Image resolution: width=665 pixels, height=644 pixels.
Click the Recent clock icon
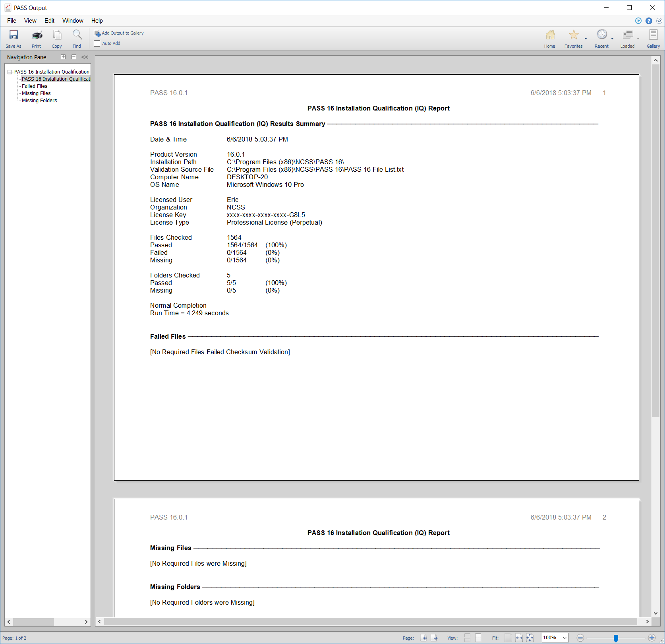[602, 35]
